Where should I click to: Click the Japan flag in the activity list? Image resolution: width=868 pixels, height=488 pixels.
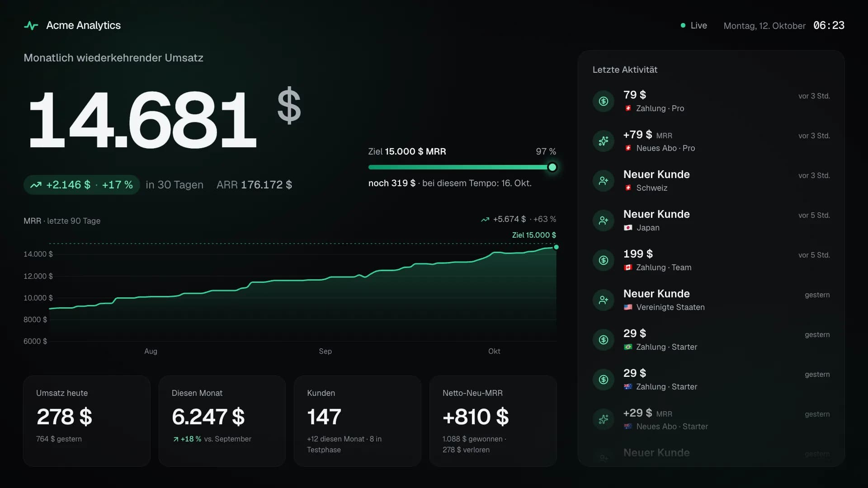pos(628,228)
